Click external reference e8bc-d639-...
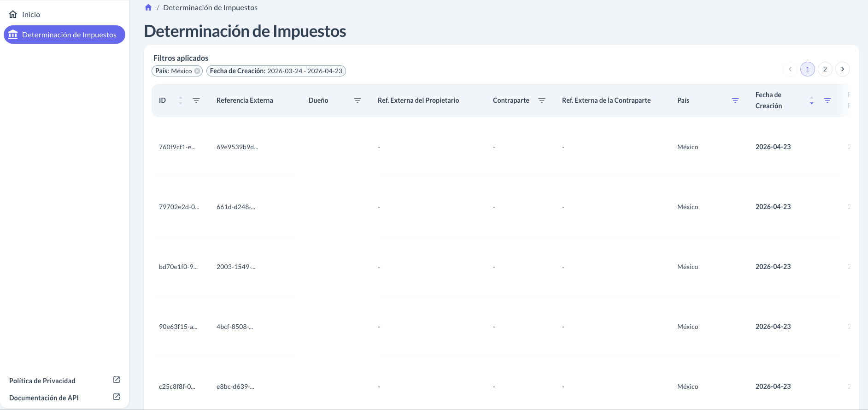The image size is (868, 410). point(235,387)
